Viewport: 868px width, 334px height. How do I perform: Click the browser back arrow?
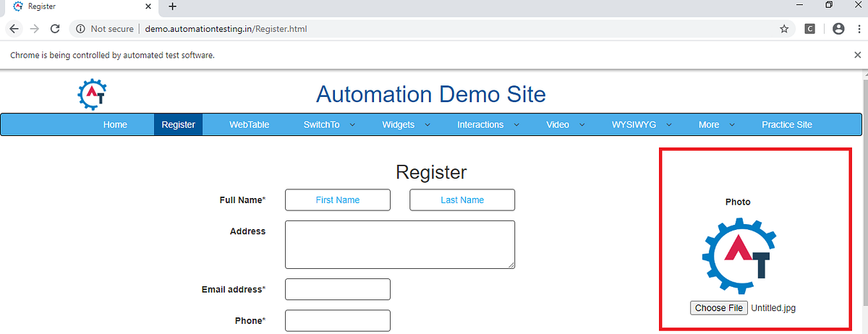14,29
